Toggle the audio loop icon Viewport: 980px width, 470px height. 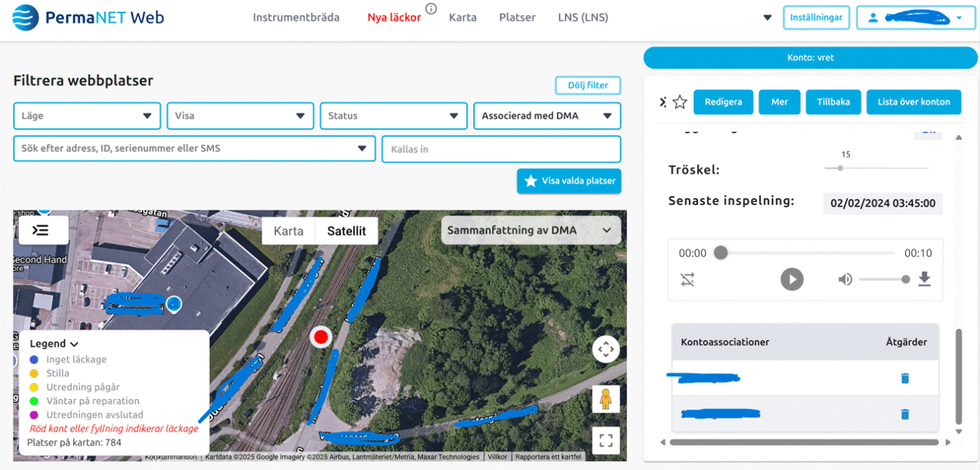(x=687, y=280)
